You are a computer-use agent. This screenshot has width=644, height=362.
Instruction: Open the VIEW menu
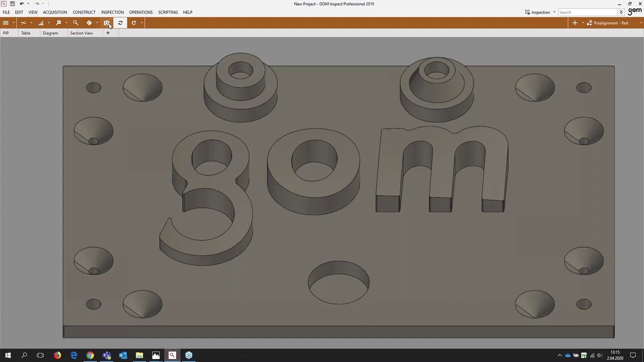pos(33,12)
